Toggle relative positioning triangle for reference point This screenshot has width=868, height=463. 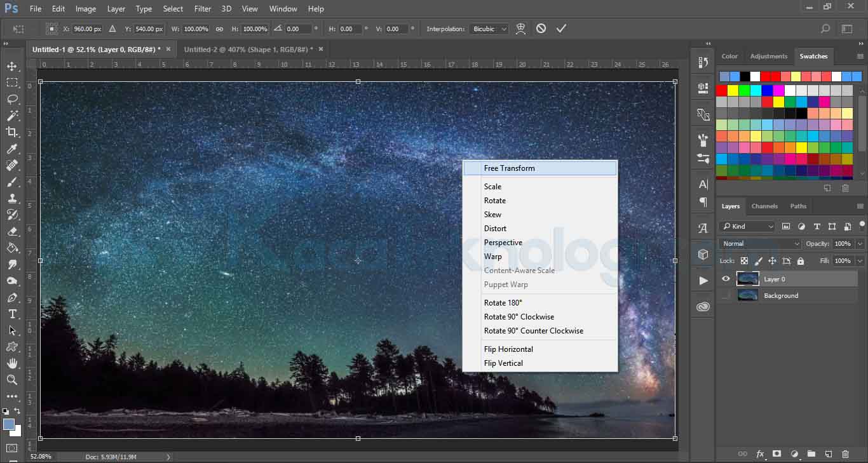tap(112, 29)
